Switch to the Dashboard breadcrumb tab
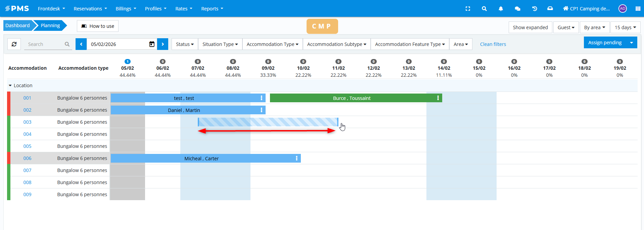The width and height of the screenshot is (644, 230). click(17, 25)
